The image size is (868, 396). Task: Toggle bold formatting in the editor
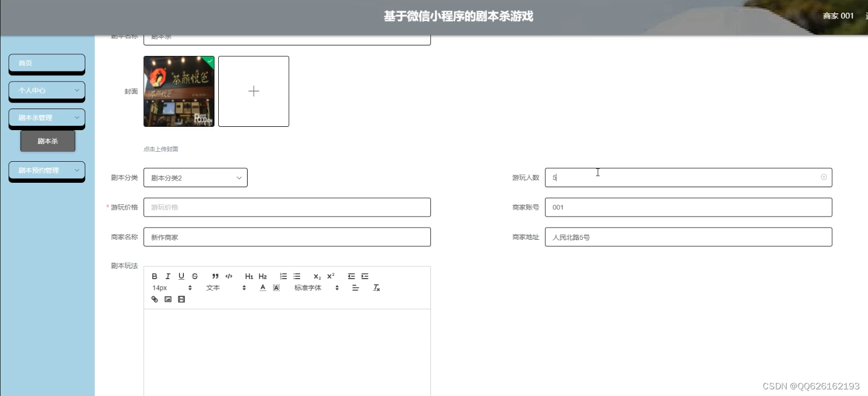pos(155,276)
